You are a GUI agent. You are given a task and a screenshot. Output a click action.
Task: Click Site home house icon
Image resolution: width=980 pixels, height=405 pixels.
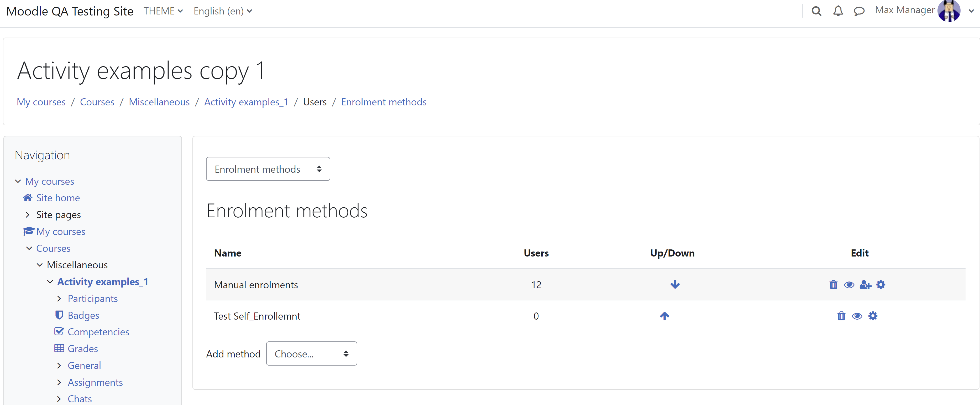28,198
